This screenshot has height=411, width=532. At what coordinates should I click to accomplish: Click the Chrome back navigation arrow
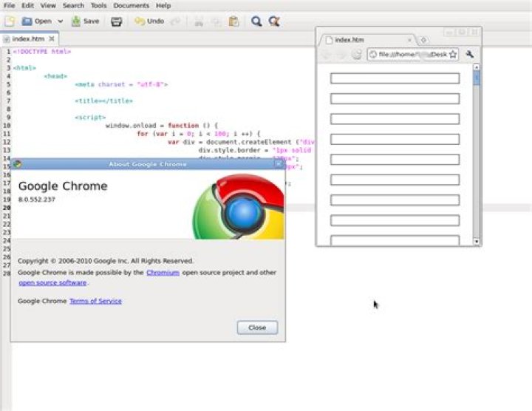pyautogui.click(x=327, y=54)
